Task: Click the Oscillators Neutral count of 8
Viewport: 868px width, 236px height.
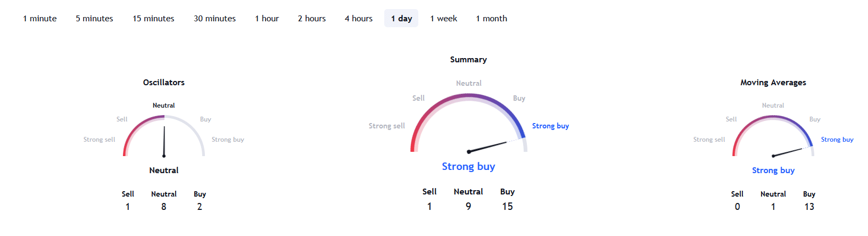Action: [164, 207]
